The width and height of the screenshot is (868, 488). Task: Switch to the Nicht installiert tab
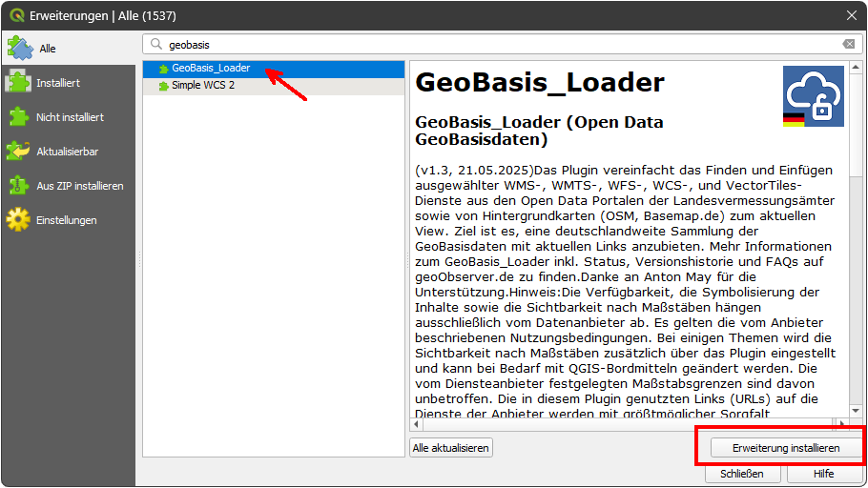(x=69, y=116)
